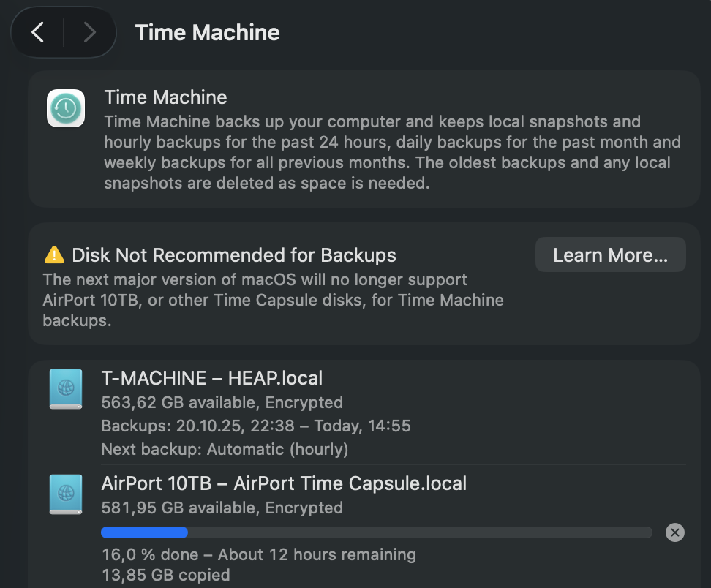Go back with the left chevron
The image size is (711, 588).
pyautogui.click(x=38, y=32)
